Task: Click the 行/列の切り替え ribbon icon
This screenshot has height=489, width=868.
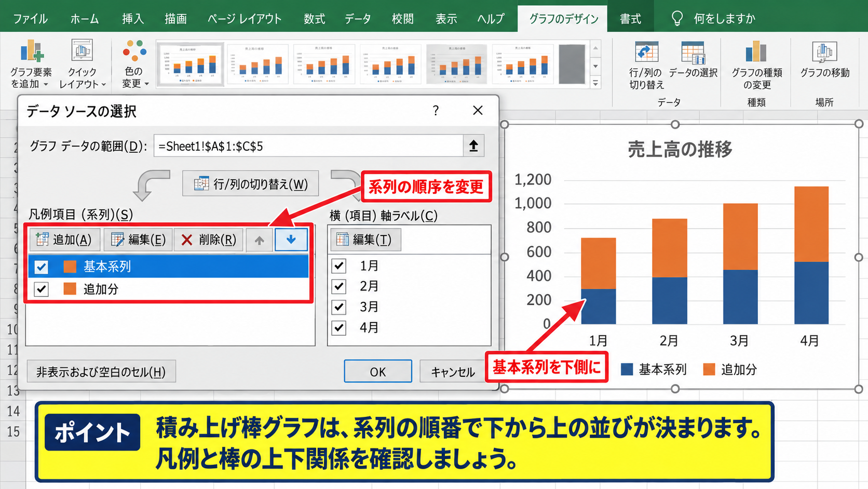Action: coord(646,65)
